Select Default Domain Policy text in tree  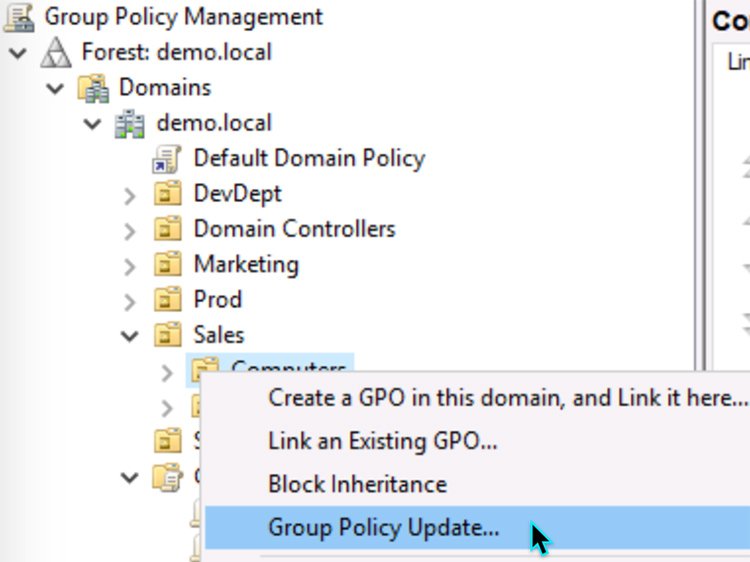[309, 158]
